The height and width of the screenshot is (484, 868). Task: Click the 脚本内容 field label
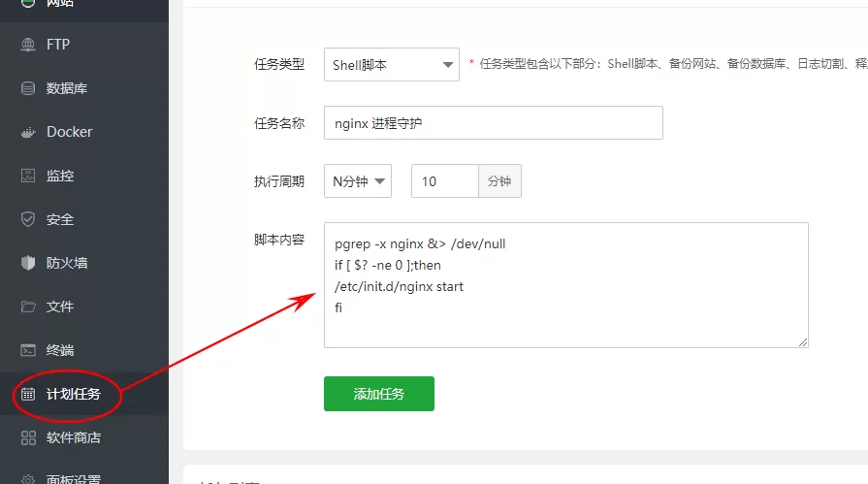pos(279,240)
